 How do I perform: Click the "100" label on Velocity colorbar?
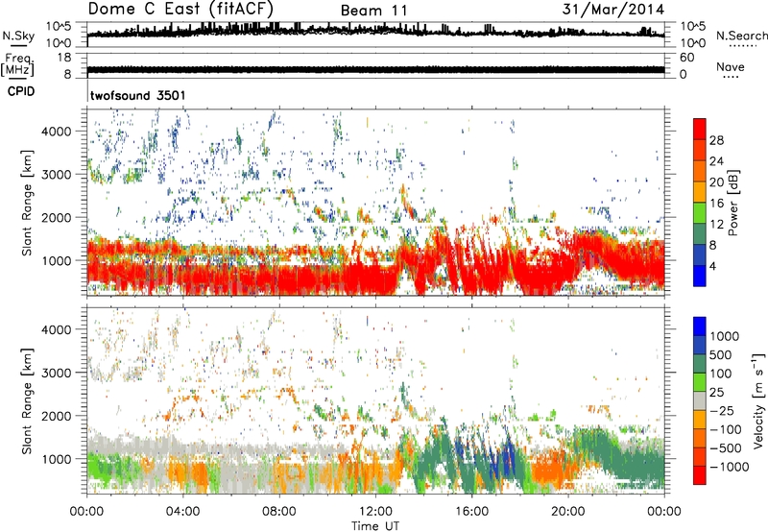(723, 374)
